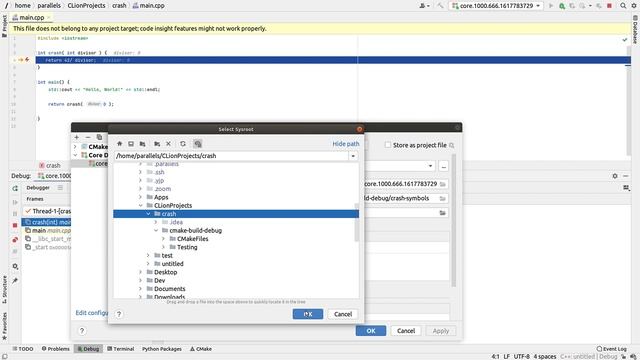Click Hide path link
This screenshot has width=640, height=360.
[346, 144]
